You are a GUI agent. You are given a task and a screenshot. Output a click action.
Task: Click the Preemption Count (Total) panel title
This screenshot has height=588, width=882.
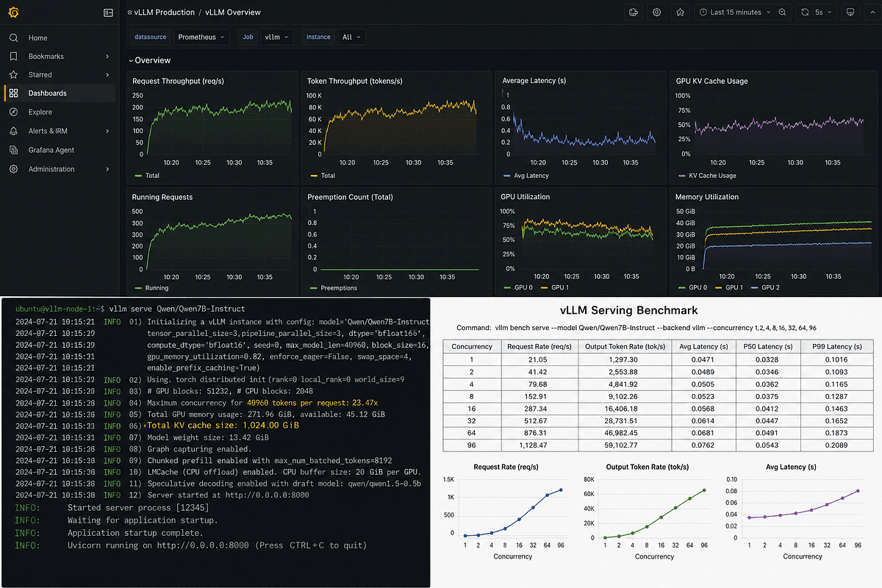click(x=350, y=197)
